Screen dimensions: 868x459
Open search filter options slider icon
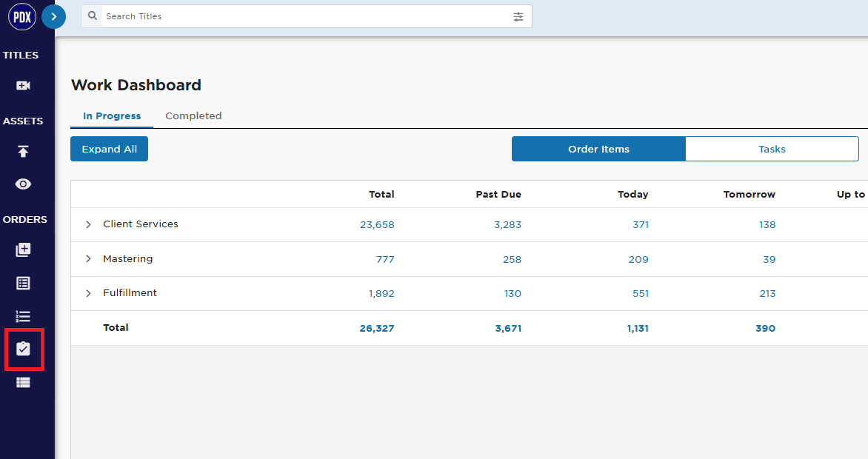[518, 16]
